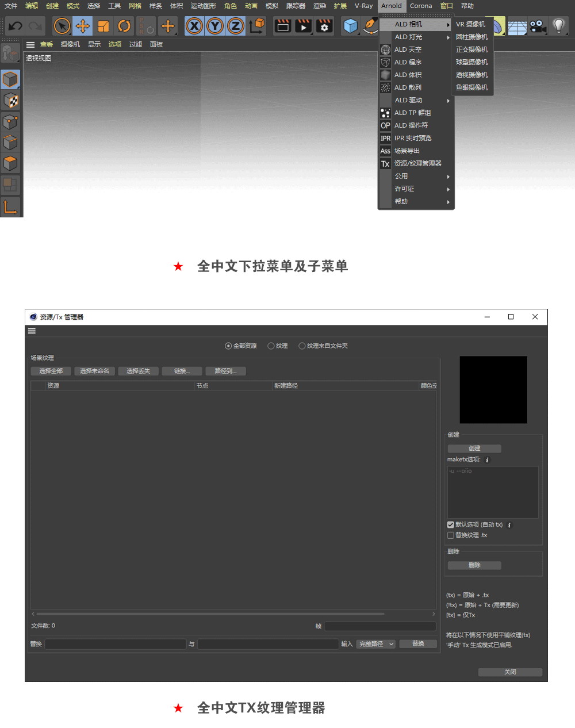The height and width of the screenshot is (728, 575).
Task: Toggle 默认选项 (自动 tx) checkbox
Action: (451, 524)
